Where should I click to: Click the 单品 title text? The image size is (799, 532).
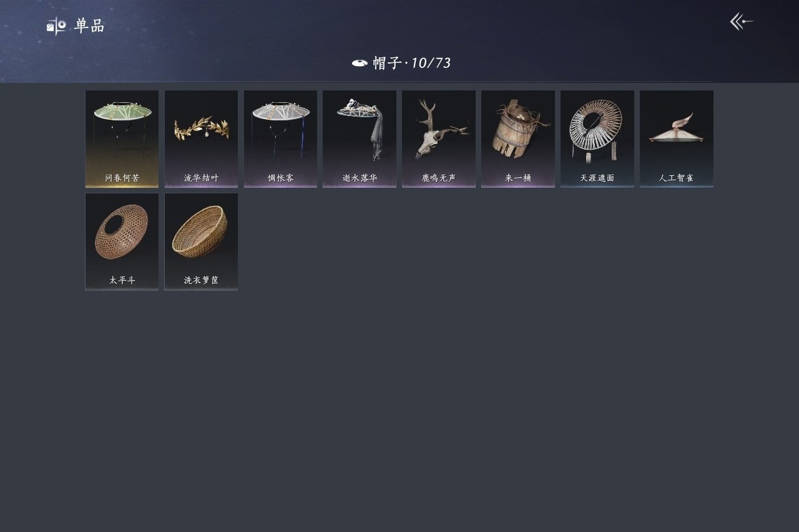click(x=89, y=26)
